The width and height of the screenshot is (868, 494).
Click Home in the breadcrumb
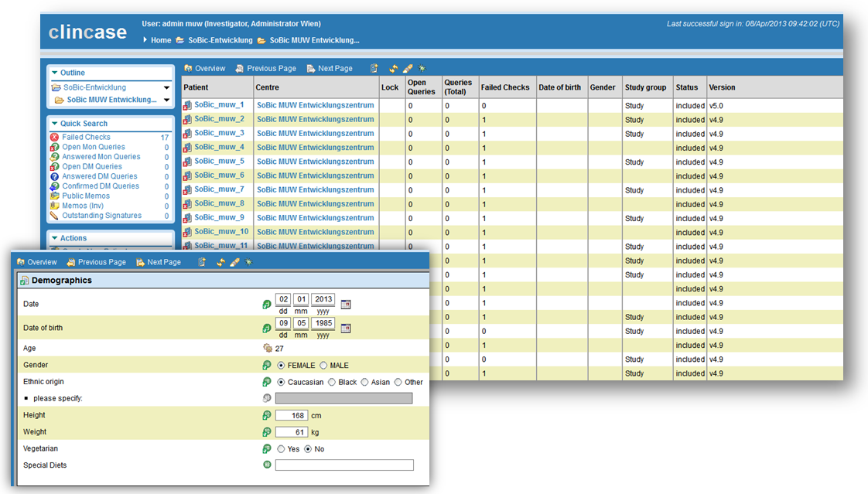(x=161, y=40)
